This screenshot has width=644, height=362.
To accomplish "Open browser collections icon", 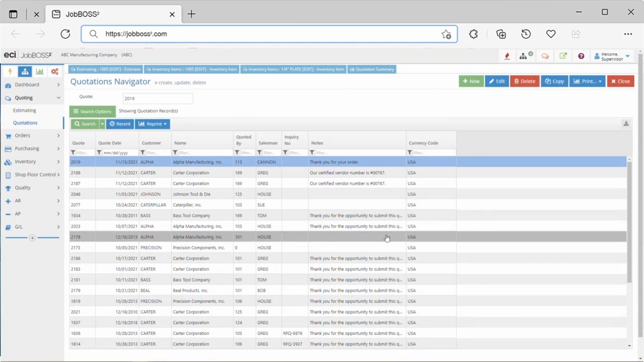I will coord(501,34).
